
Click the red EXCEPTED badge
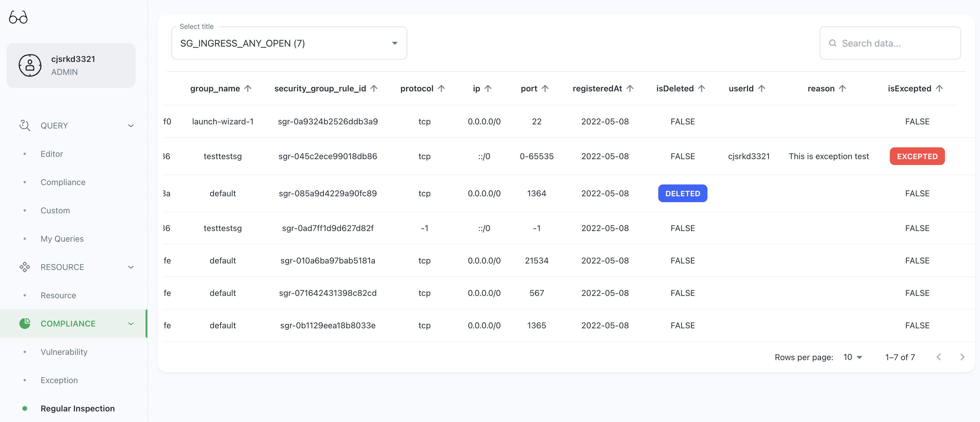[917, 156]
